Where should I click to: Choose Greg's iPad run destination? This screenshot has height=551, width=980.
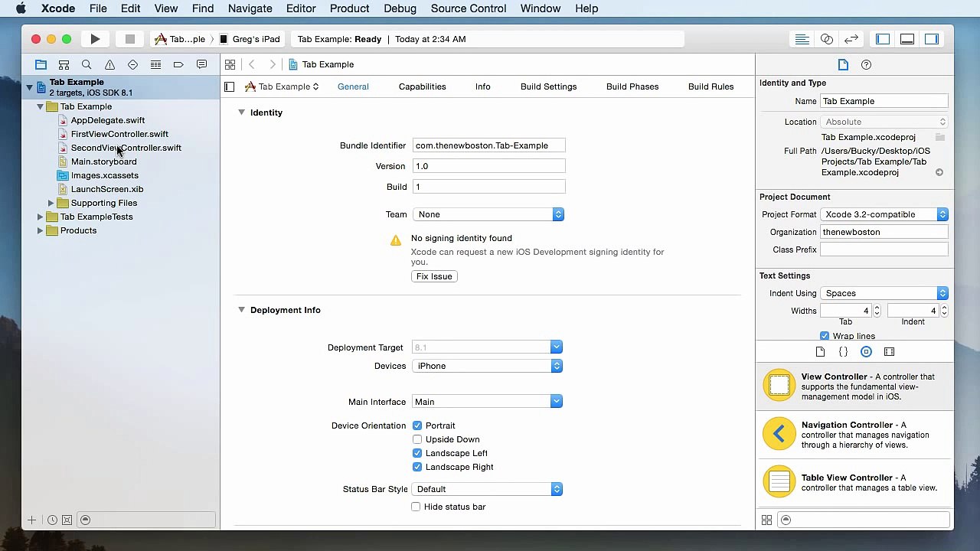click(250, 39)
